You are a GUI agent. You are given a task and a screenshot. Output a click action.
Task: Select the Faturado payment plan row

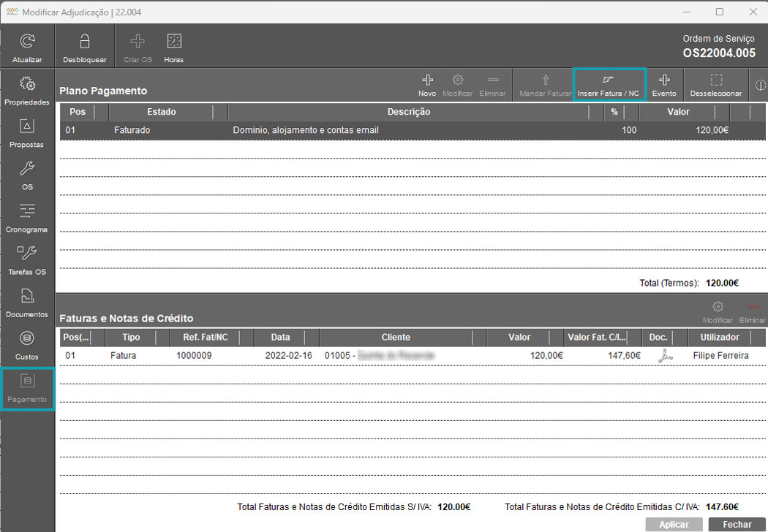tap(413, 130)
